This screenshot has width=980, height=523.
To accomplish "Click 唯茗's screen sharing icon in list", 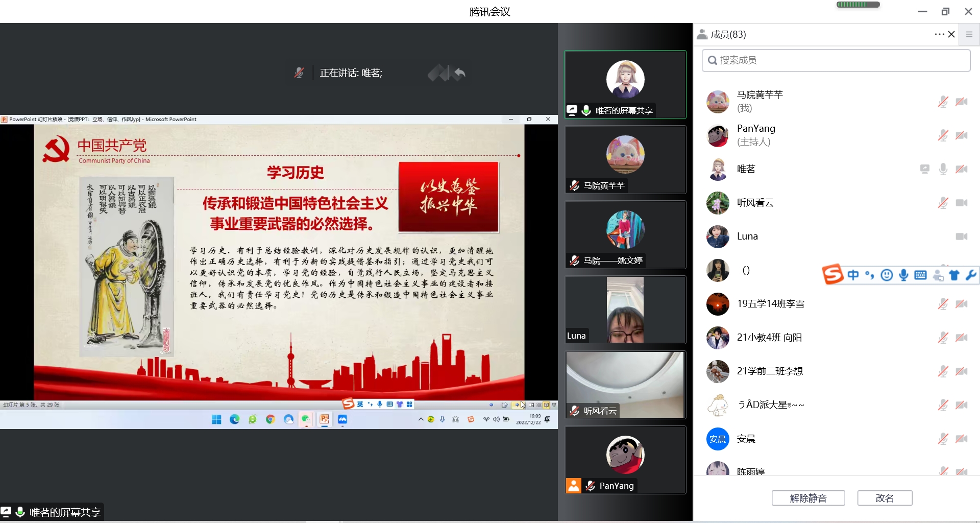I will tap(924, 169).
